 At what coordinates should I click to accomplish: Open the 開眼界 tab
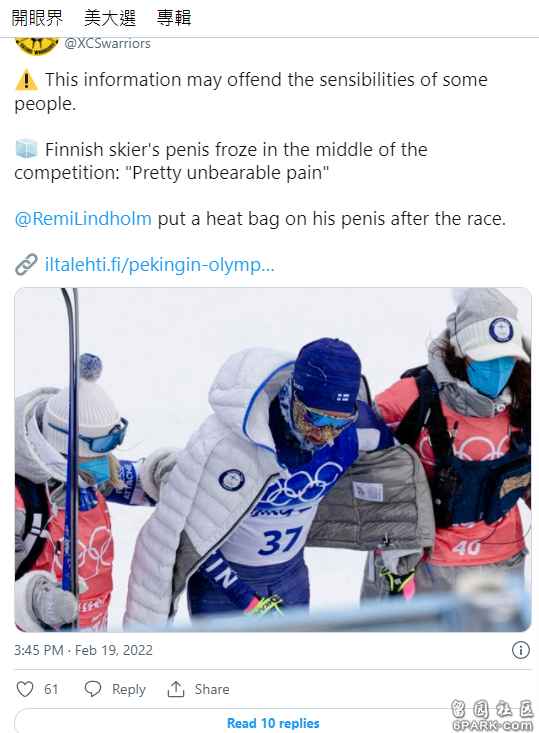tap(37, 18)
